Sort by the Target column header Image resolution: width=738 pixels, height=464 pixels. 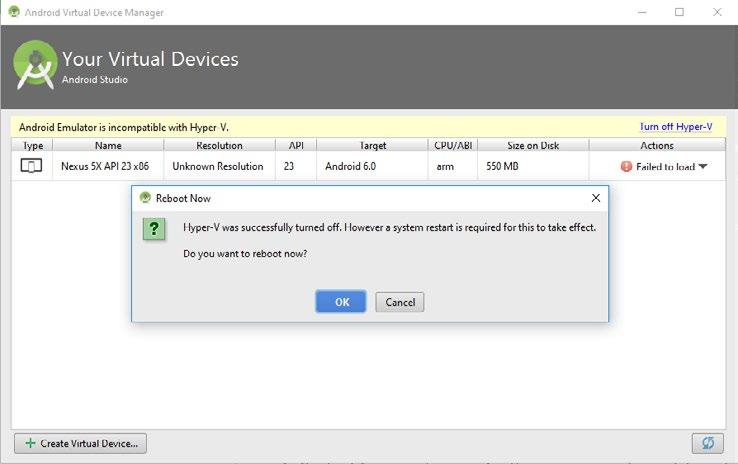(372, 145)
